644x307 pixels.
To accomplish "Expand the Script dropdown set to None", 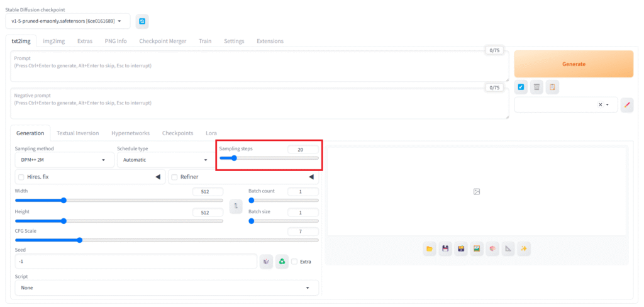I will (x=167, y=287).
